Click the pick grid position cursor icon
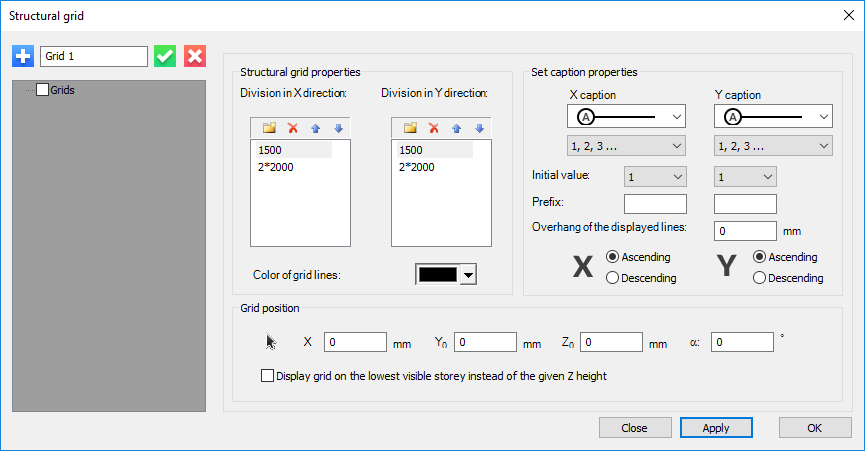 [270, 342]
